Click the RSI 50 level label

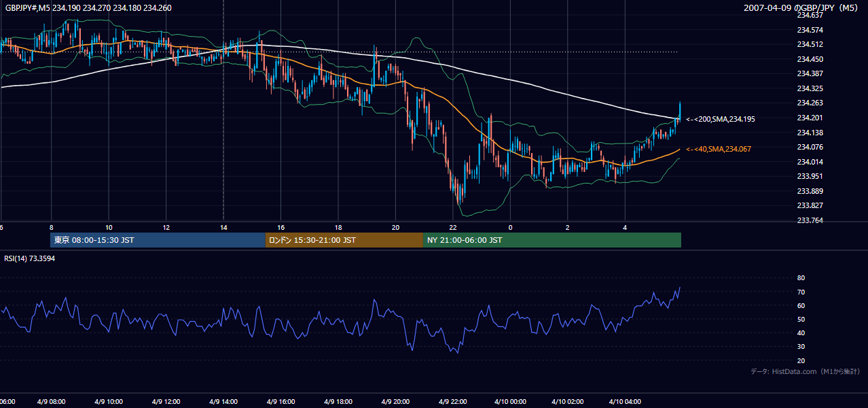click(801, 319)
